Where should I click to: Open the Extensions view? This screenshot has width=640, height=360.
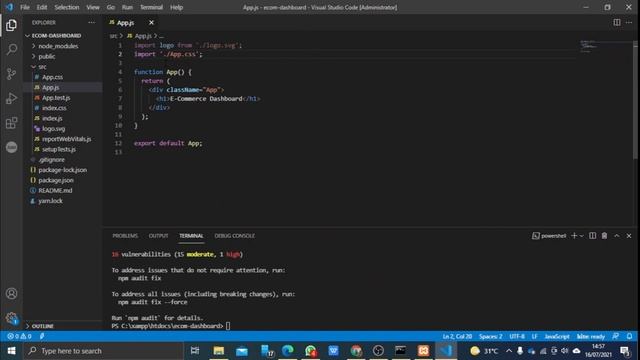coord(11,123)
